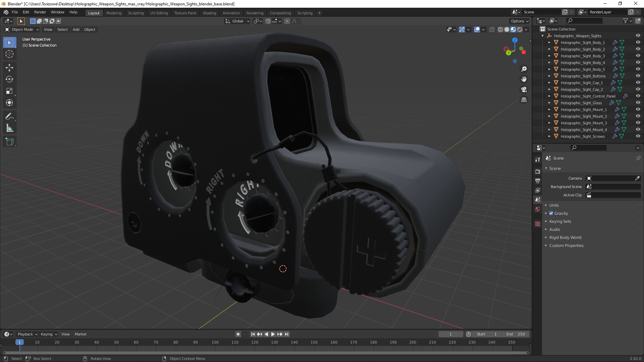
Task: Switch viewport to Wireframe shading
Action: [x=500, y=29]
